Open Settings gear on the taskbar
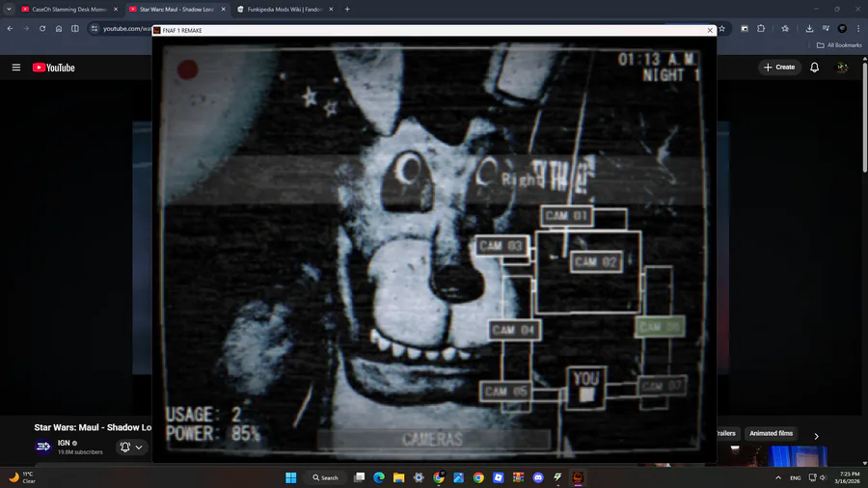868x488 pixels. click(419, 477)
